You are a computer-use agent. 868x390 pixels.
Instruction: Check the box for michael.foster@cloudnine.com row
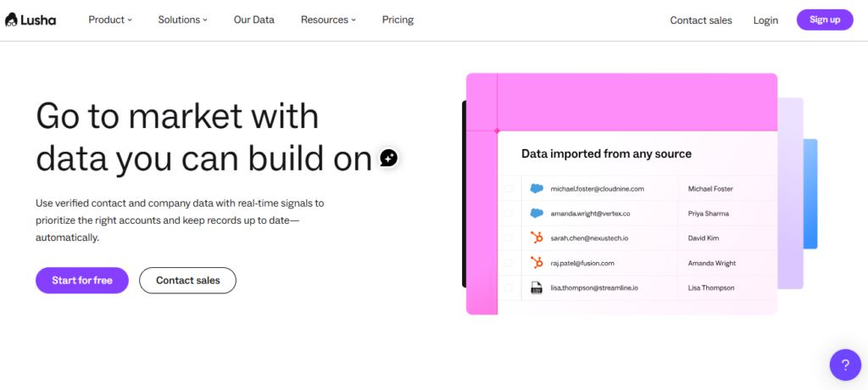tap(509, 188)
